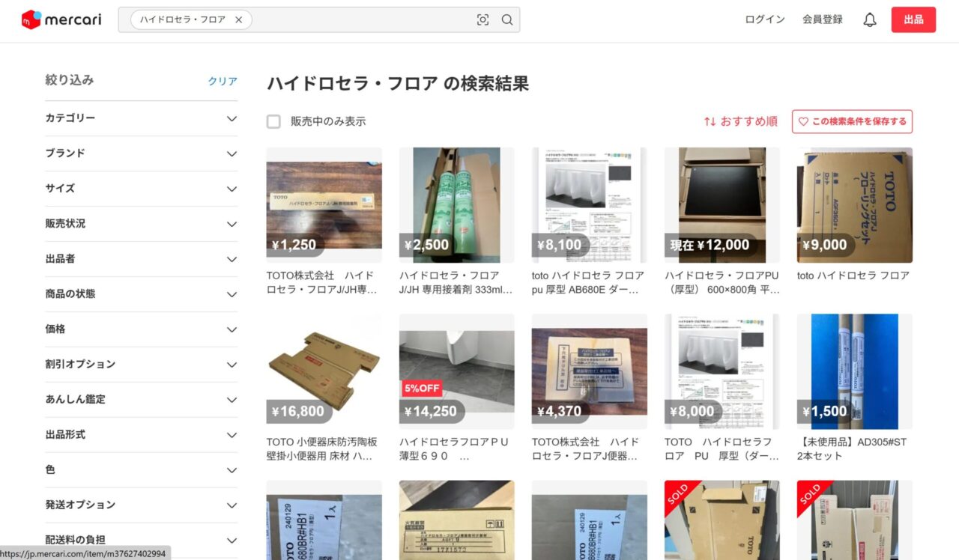Image resolution: width=959 pixels, height=560 pixels.
Task: Expand the 価格 filter
Action: click(x=141, y=329)
